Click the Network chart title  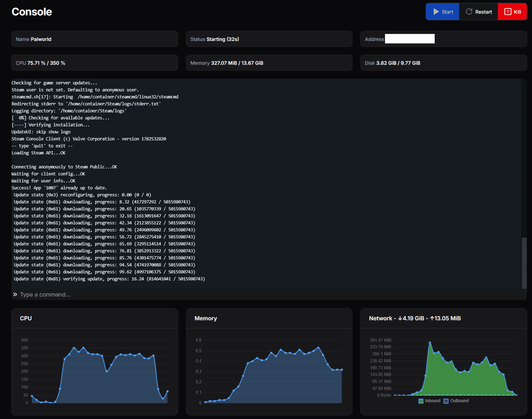click(x=415, y=318)
